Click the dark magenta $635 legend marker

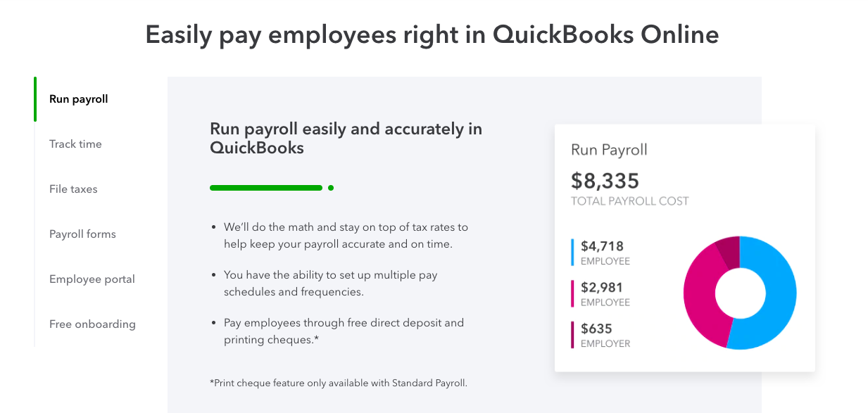572,335
